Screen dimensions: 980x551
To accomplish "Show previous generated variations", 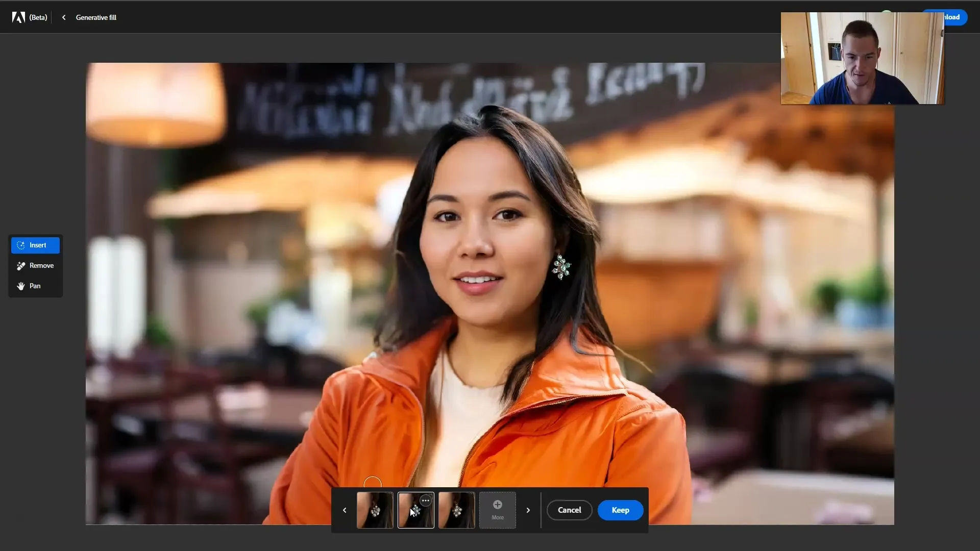I will [345, 510].
